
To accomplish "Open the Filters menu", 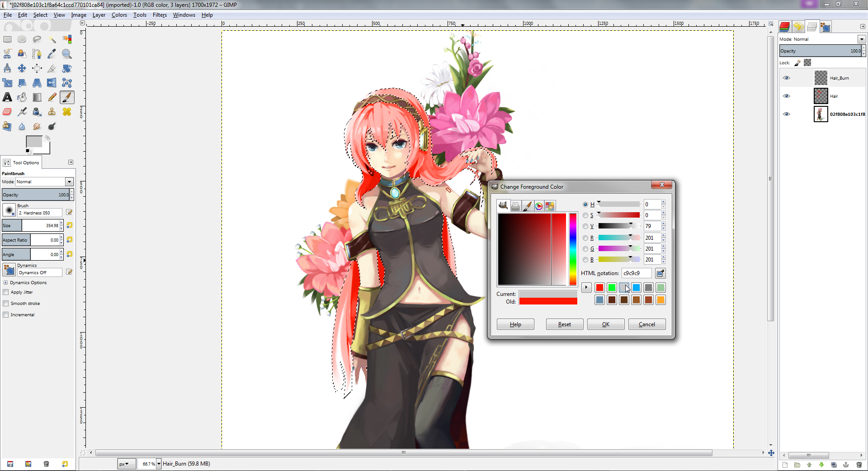I will click(160, 15).
